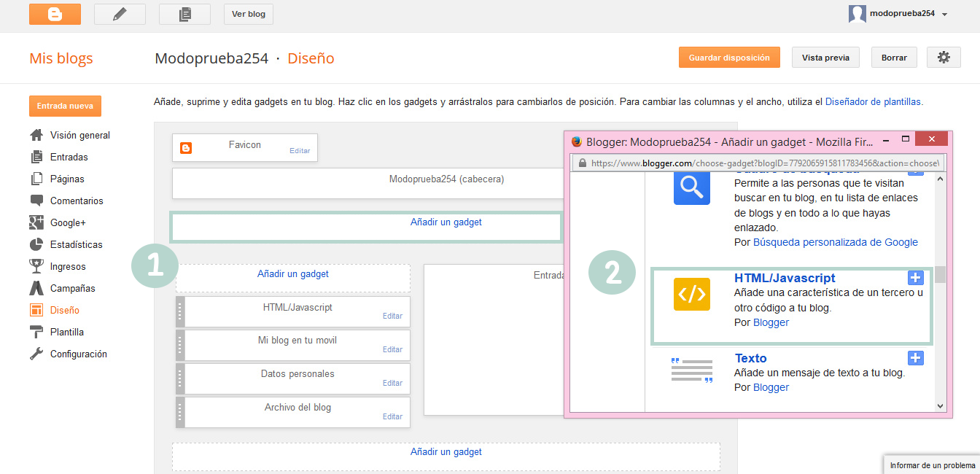Open settings gear menu
The width and height of the screenshot is (980, 474).
click(x=944, y=58)
